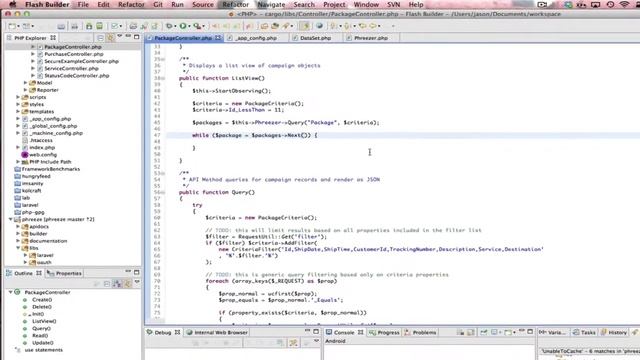The height and width of the screenshot is (360, 640).
Task: Select use statements in Outline
Action: pos(44,350)
